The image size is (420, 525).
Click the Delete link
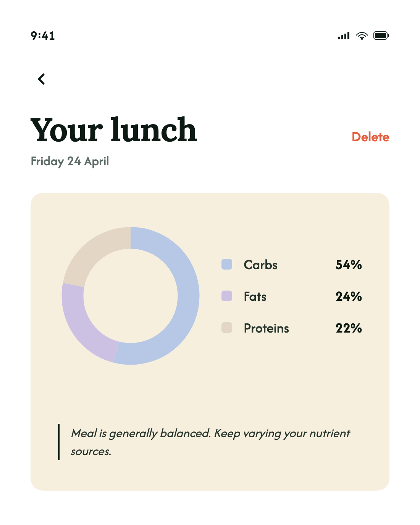point(370,137)
